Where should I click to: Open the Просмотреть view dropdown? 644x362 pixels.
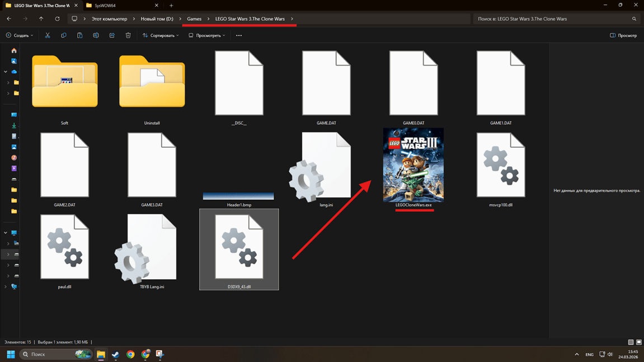[x=207, y=35]
